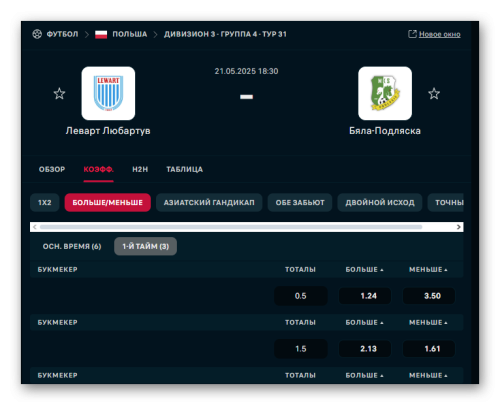The width and height of the screenshot is (500, 405).
Task: Sort by МЕНЬШЕ in the 1.5 table header
Action: (x=428, y=322)
